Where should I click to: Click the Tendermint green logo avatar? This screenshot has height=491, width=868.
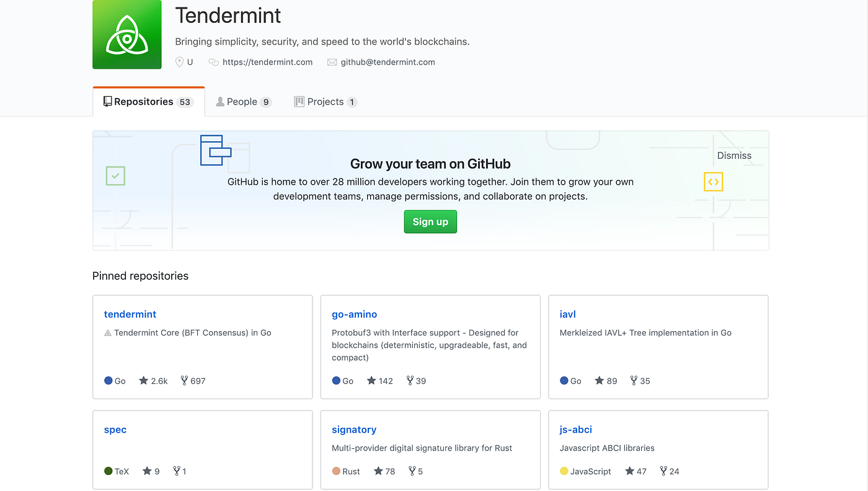127,35
